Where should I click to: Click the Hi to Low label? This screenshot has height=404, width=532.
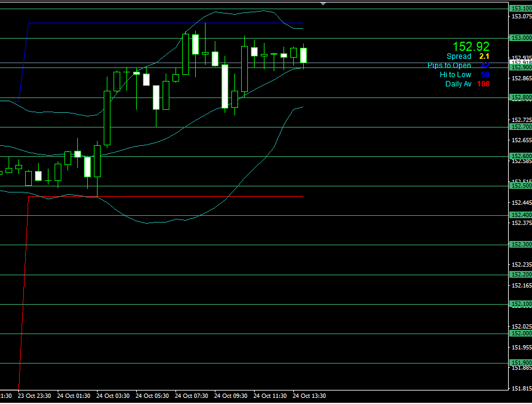[x=455, y=75]
